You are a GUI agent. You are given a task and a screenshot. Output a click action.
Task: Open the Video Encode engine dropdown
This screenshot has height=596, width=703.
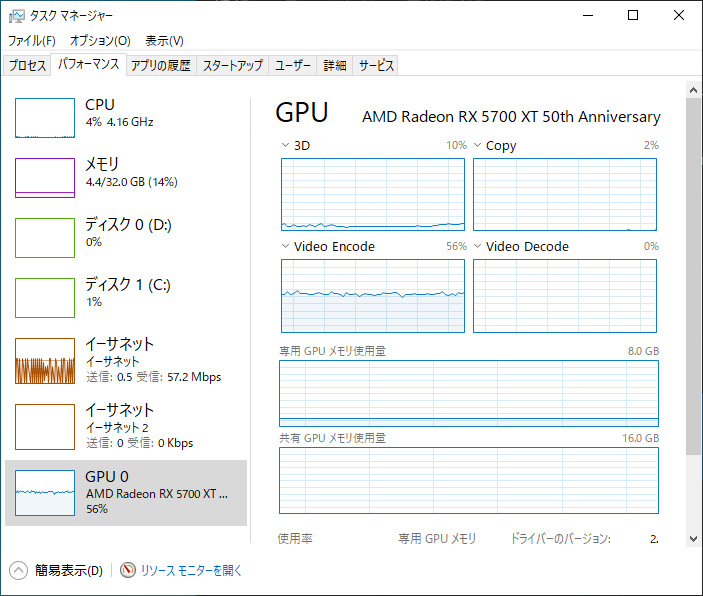point(285,246)
